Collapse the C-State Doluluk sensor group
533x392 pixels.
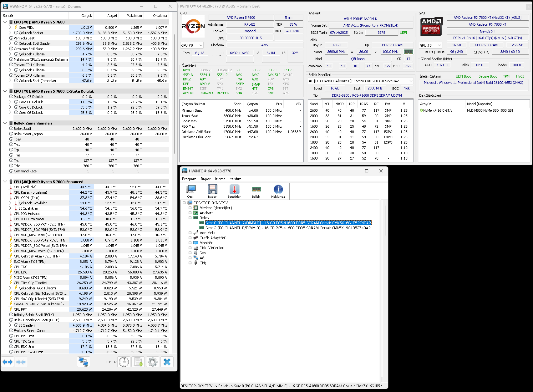click(5, 91)
